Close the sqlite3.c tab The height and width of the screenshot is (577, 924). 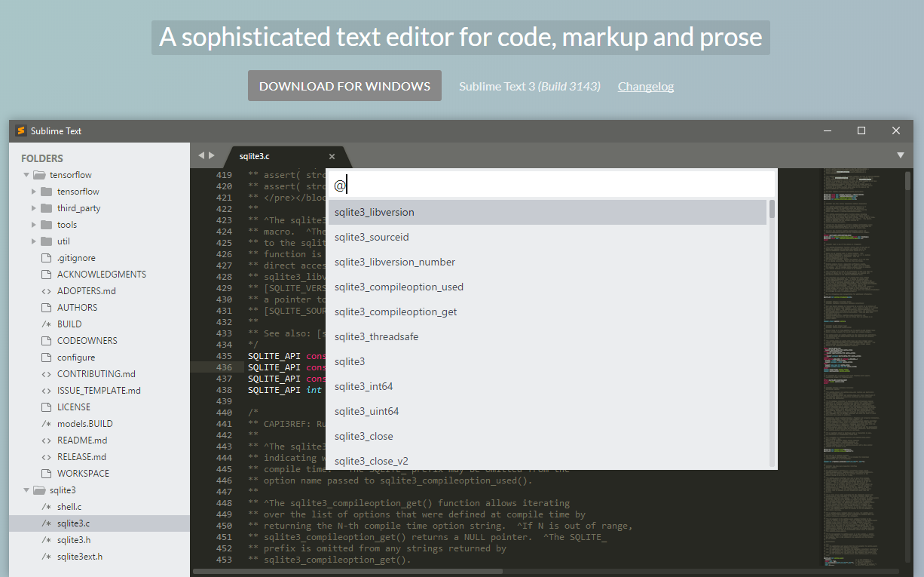coord(332,156)
